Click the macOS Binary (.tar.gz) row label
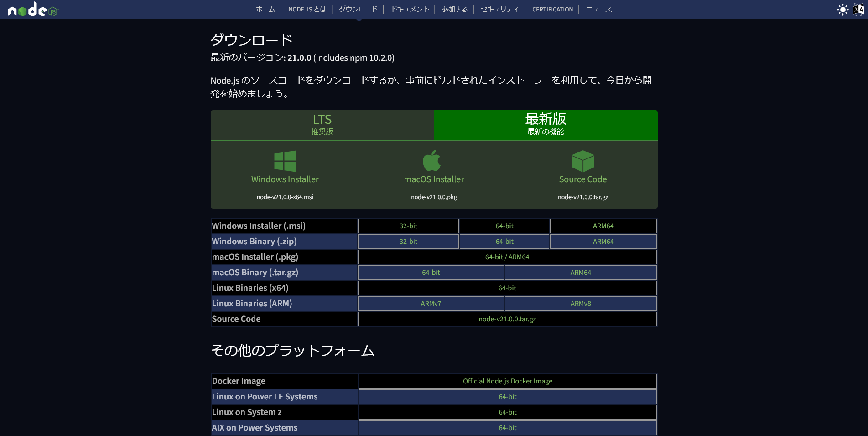 tap(255, 273)
